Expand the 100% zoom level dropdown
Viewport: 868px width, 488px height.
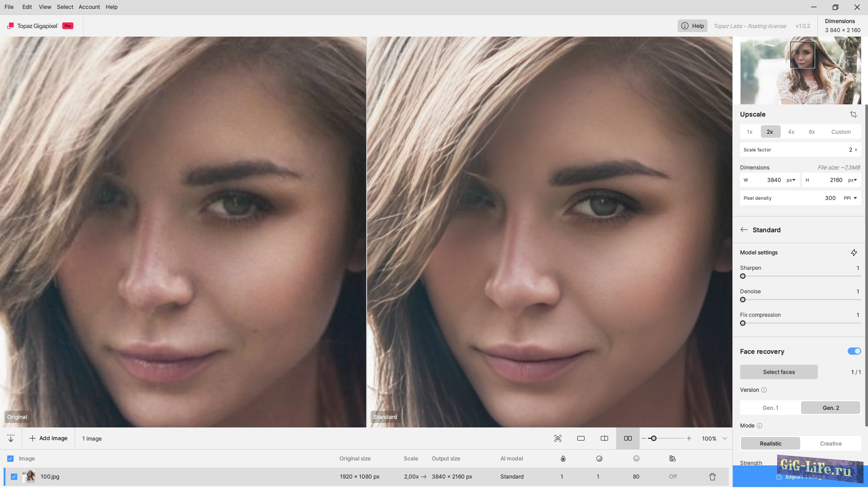coord(725,438)
